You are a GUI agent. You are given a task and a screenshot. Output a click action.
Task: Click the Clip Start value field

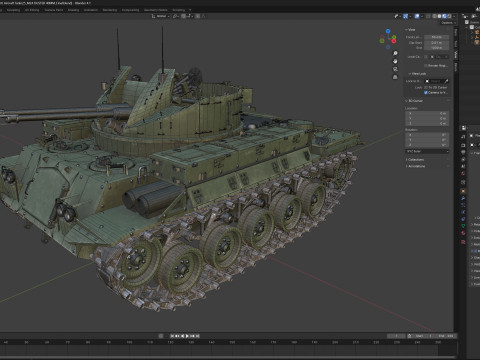(x=436, y=43)
